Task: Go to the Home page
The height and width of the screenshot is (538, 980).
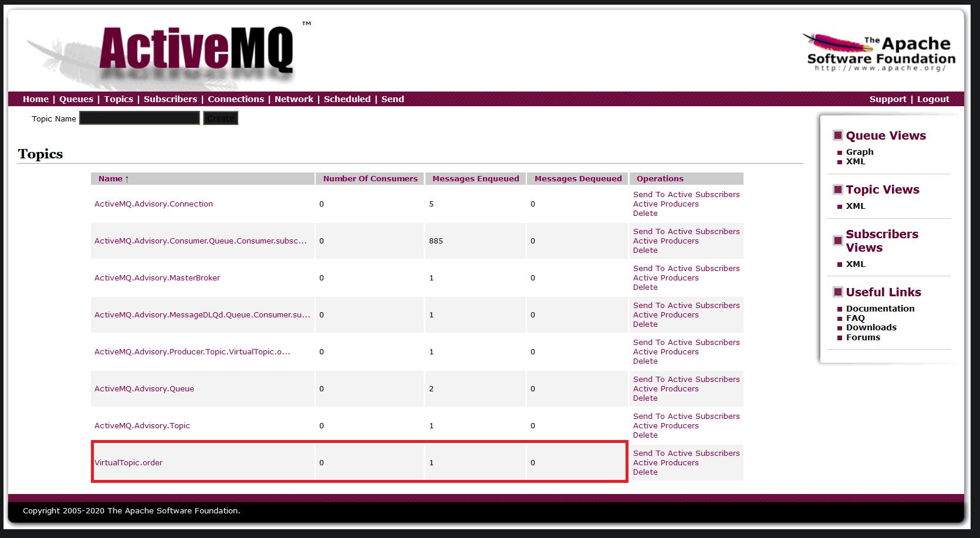Action: click(36, 99)
